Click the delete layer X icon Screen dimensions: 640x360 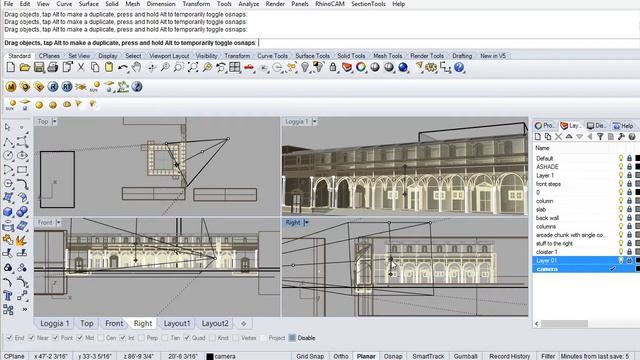coord(558,137)
